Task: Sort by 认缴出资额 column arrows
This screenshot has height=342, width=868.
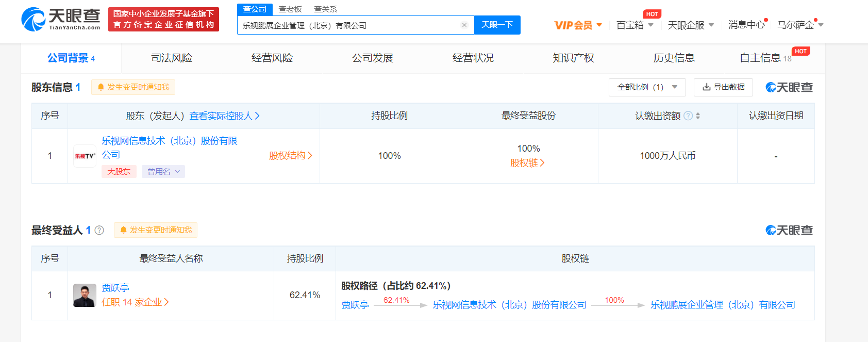Action: (698, 116)
